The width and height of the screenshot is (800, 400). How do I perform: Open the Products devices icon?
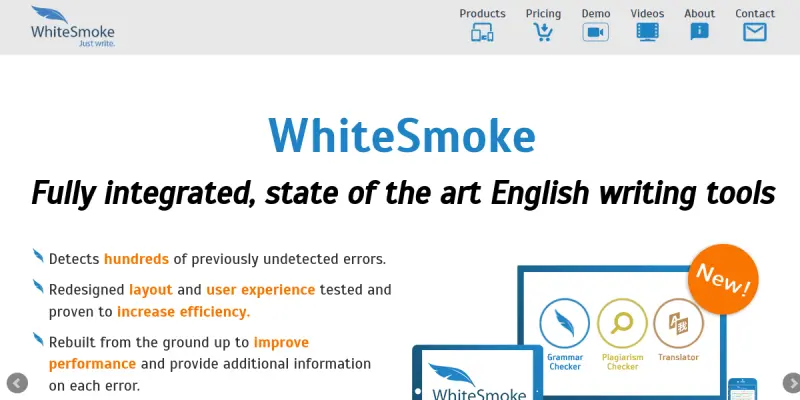[482, 33]
